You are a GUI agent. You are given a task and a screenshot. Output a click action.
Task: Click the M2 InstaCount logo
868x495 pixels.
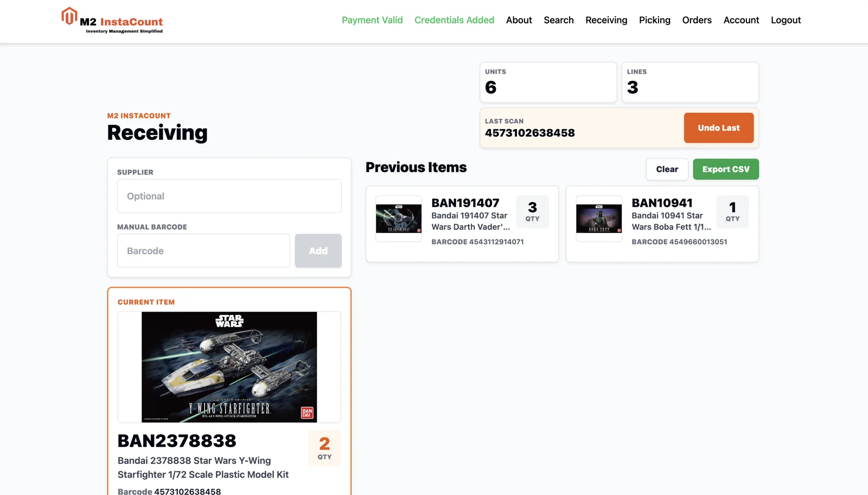pos(112,21)
